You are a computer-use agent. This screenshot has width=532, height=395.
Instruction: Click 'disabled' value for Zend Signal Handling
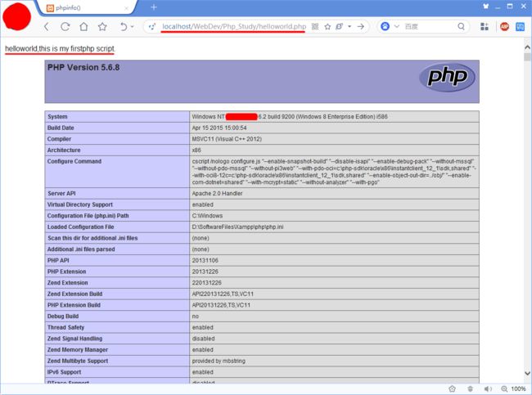pos(203,339)
